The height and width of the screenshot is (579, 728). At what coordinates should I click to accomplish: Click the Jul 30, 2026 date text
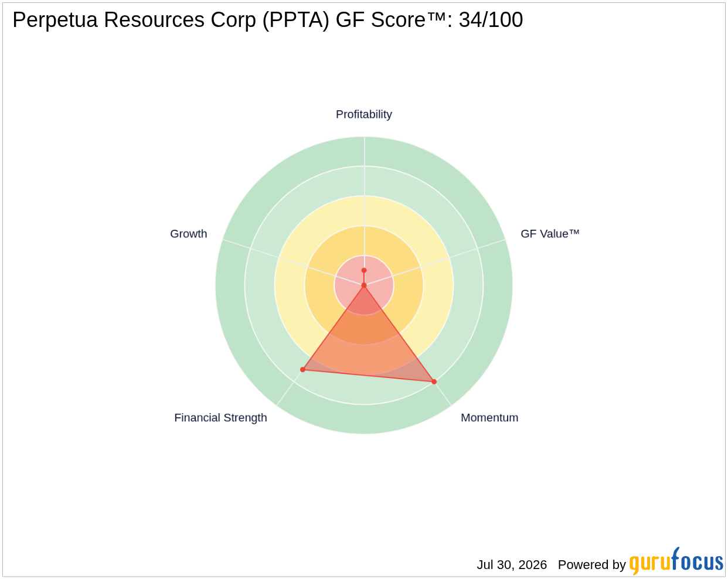(512, 565)
